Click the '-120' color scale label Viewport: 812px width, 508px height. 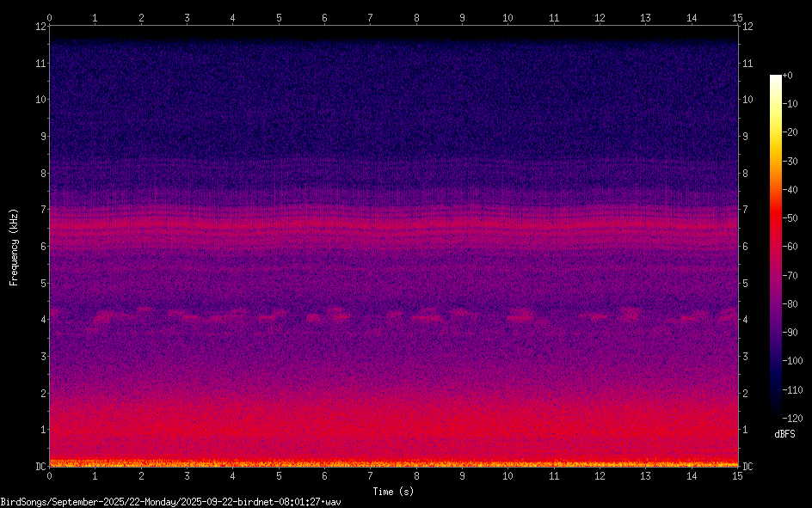coord(792,419)
